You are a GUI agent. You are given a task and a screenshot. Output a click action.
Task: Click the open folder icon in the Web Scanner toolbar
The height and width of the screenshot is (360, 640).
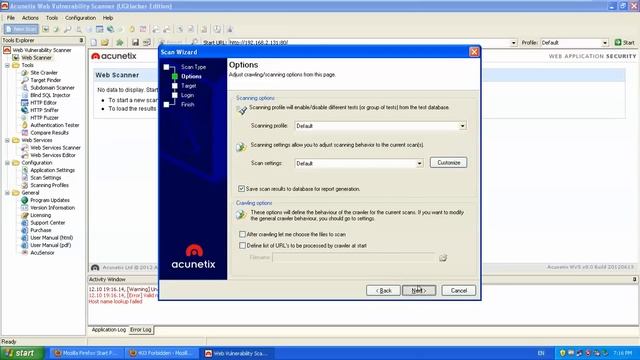tap(105, 42)
